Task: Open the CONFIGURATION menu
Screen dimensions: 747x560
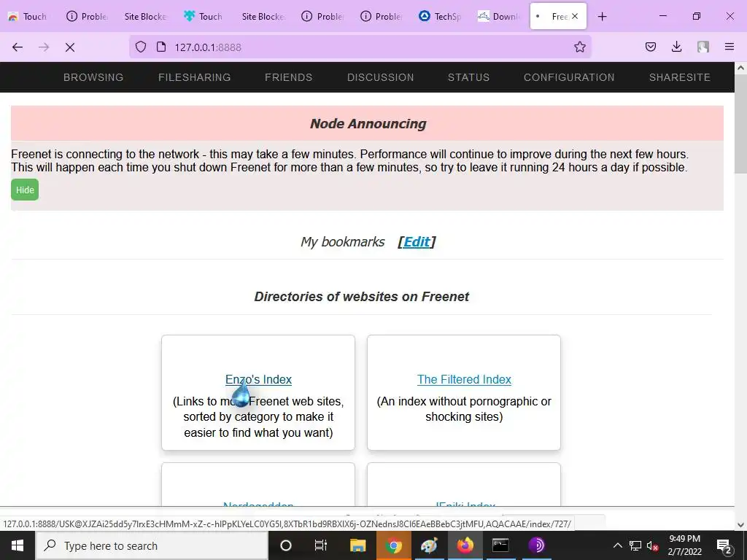Action: click(569, 77)
